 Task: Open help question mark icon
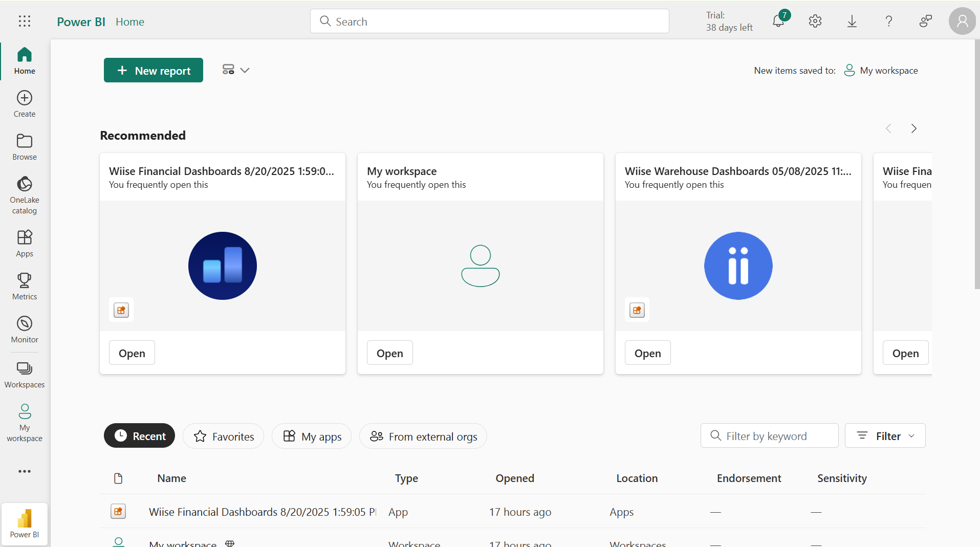point(889,21)
